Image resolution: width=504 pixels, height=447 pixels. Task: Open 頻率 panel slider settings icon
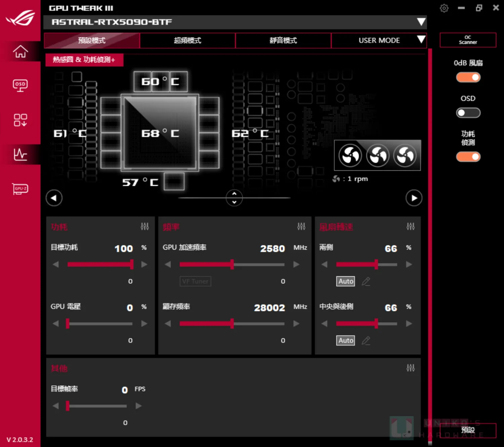click(301, 227)
